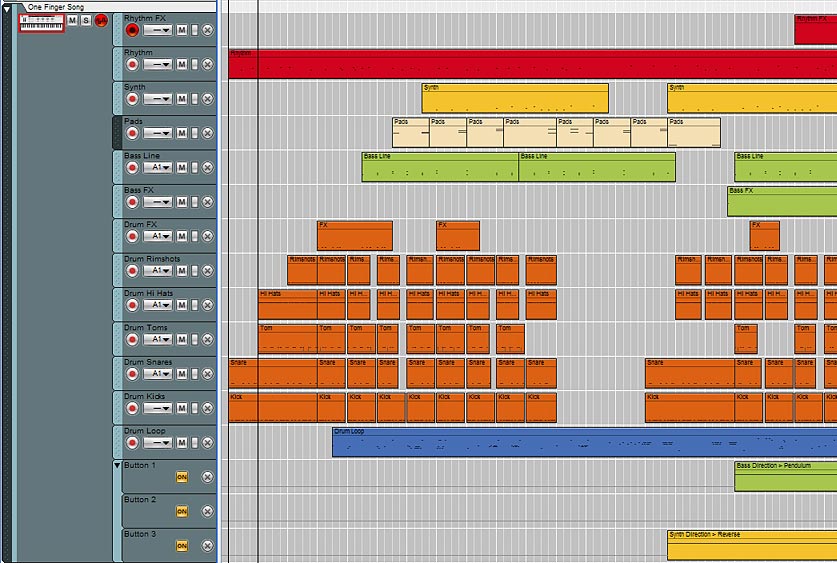Click the One Finger Song track name
The width and height of the screenshot is (837, 563).
(x=56, y=7)
